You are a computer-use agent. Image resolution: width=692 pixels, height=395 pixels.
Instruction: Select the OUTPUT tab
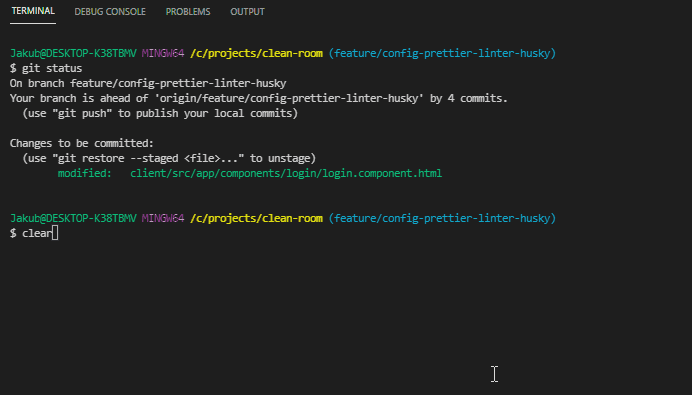[x=247, y=12]
